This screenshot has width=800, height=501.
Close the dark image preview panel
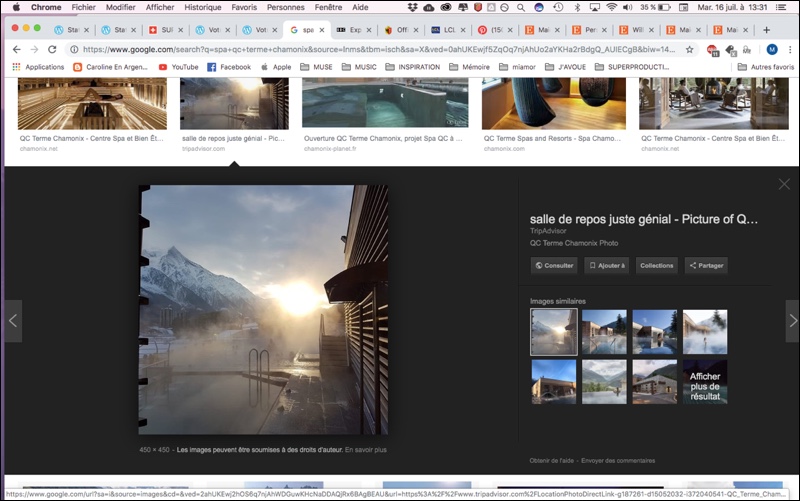click(784, 184)
